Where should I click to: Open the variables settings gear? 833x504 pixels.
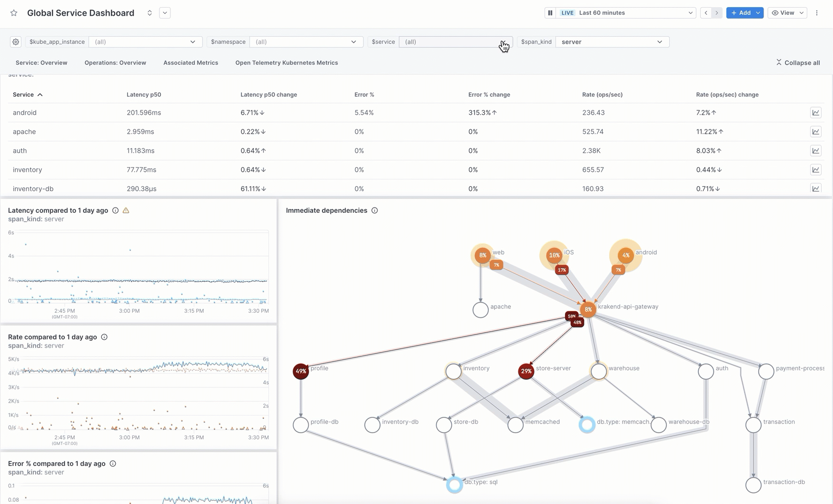point(16,42)
